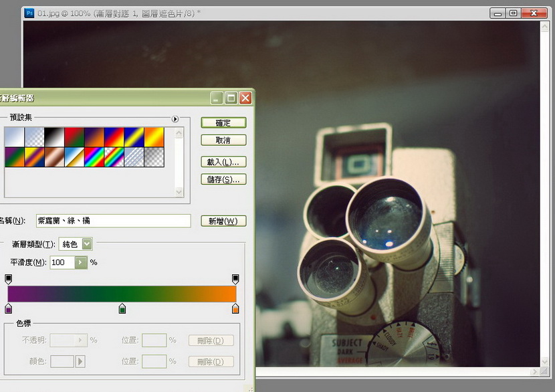Select the Chrome gradient preset swatch

(x=74, y=157)
